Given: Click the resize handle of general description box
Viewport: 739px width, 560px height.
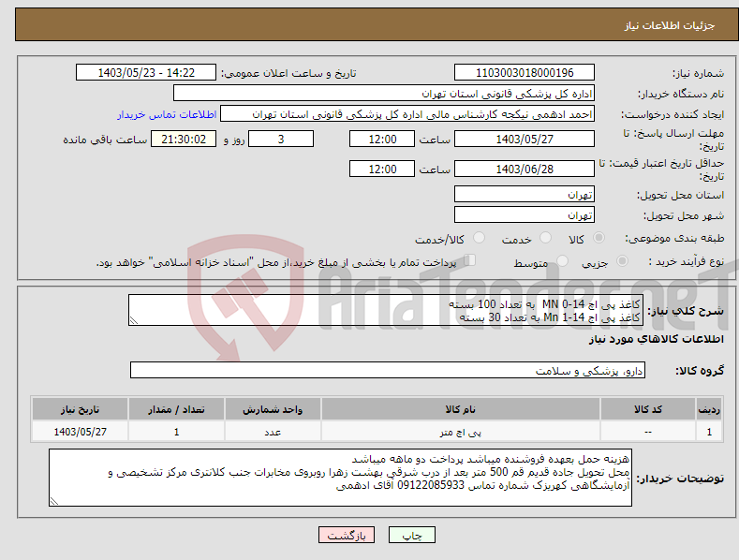Looking at the screenshot, I should [134, 320].
